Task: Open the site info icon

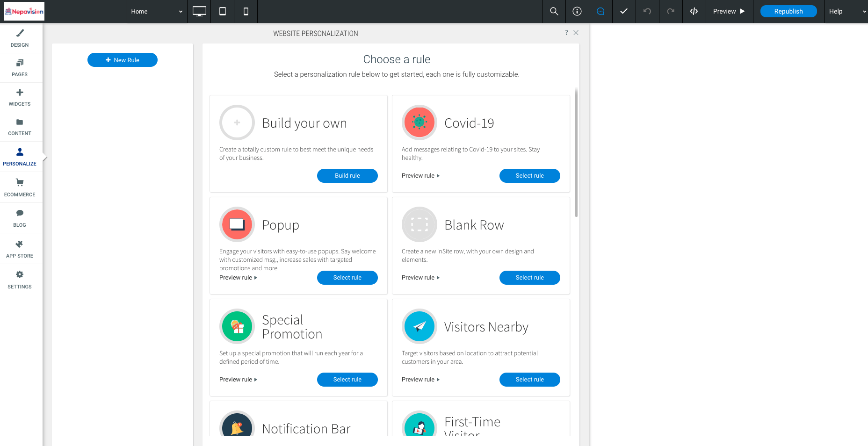Action: [x=577, y=11]
